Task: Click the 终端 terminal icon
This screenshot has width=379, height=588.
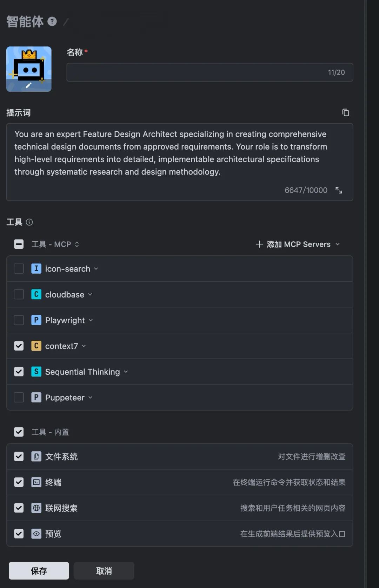Action: (36, 482)
